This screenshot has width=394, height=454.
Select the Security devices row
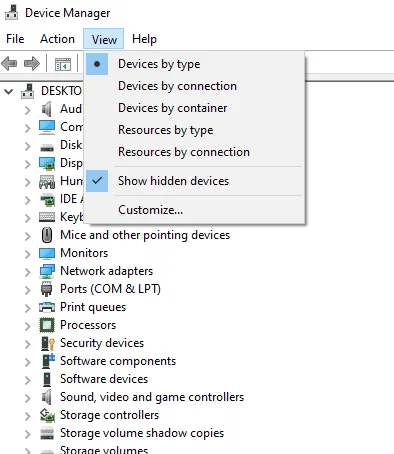102,343
